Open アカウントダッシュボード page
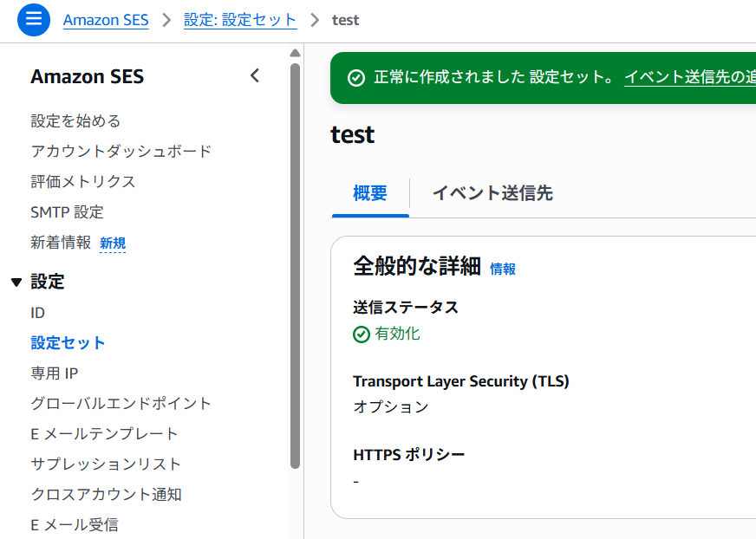The width and height of the screenshot is (756, 539). (121, 151)
